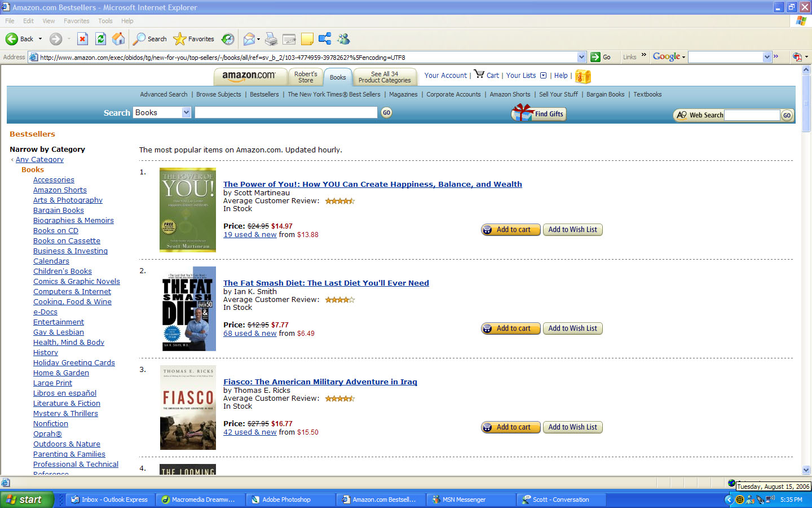Switch to Inbox - Outlook Express taskbar item

point(110,500)
